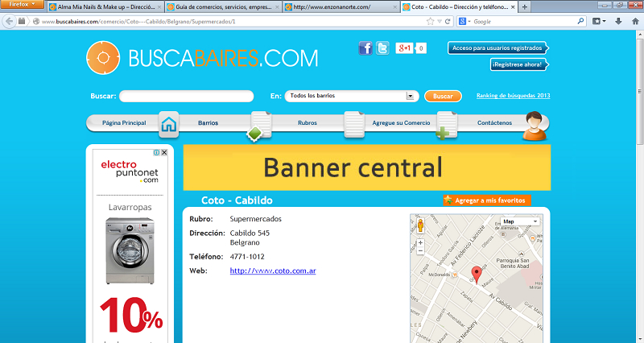Viewport: 644px width, 343px height.
Task: Click the McDonalds marker on map
Action: (x=455, y=275)
